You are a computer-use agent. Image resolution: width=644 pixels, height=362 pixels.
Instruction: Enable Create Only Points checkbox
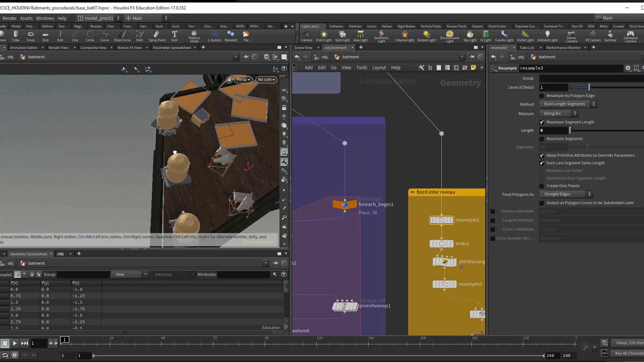542,186
